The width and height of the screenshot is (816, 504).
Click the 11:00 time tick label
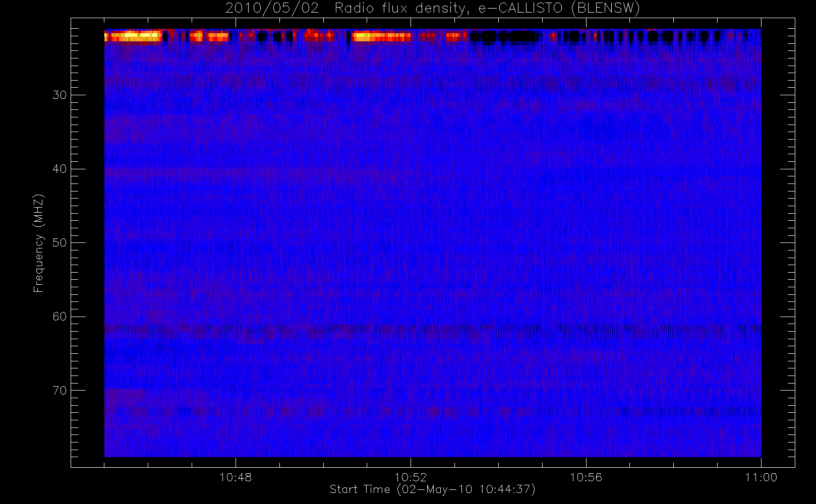pyautogui.click(x=761, y=477)
